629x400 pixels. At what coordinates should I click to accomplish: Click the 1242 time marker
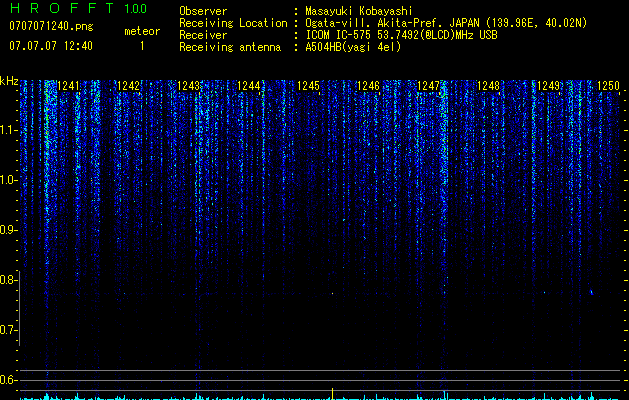point(128,85)
